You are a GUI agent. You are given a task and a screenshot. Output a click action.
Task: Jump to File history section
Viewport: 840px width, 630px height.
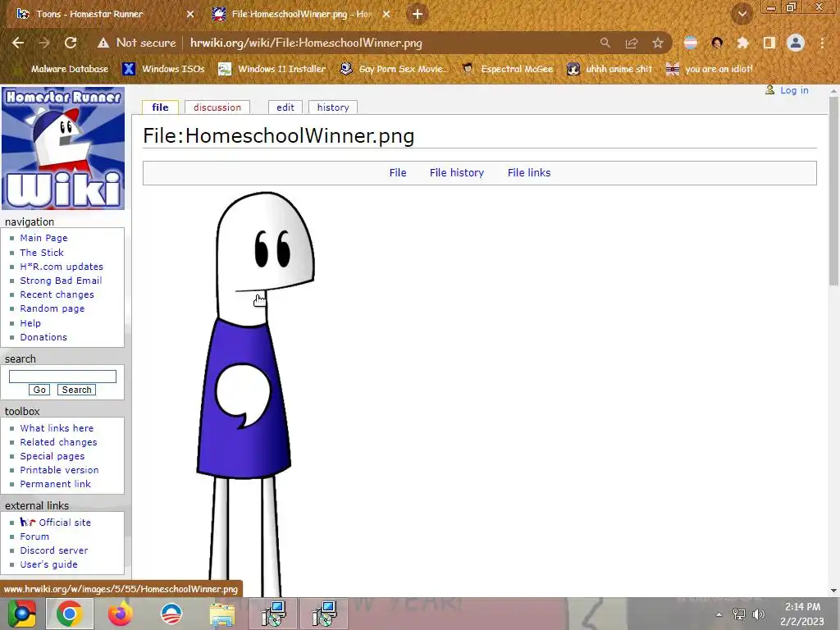click(x=456, y=172)
